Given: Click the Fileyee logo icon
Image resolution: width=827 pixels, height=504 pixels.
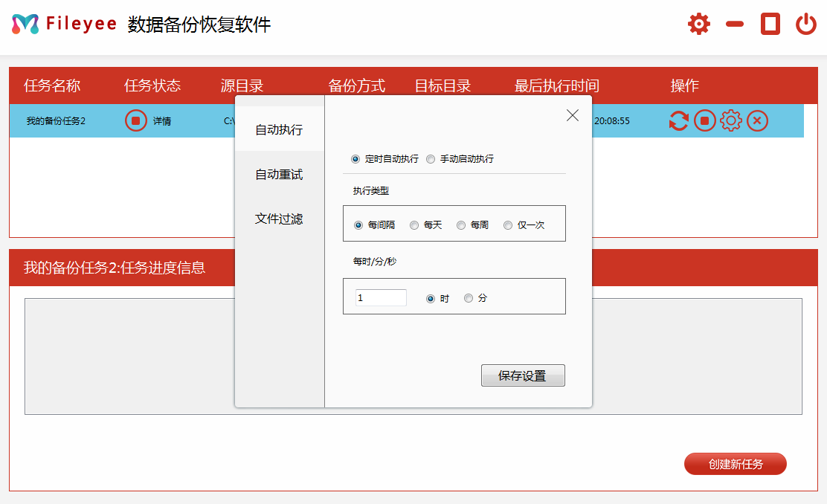Looking at the screenshot, I should pos(25,24).
